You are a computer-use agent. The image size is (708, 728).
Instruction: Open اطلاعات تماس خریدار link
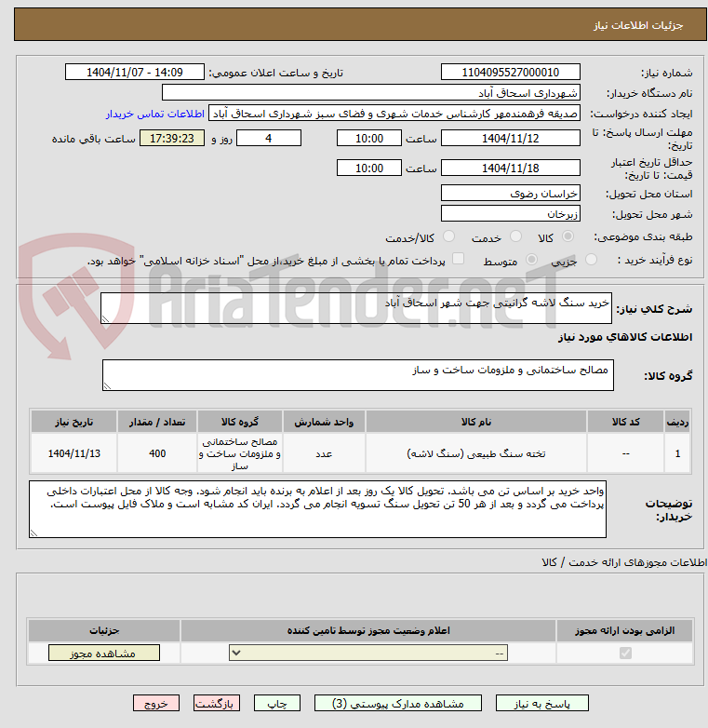click(x=155, y=114)
